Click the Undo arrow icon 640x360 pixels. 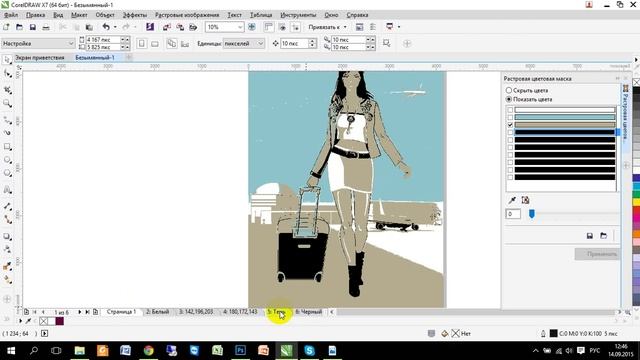click(x=106, y=27)
